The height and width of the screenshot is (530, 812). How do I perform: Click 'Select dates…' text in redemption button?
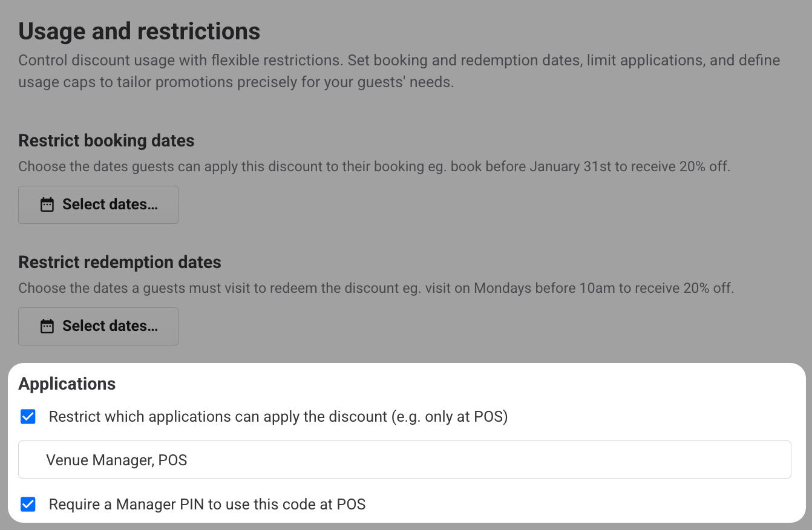[x=110, y=327]
